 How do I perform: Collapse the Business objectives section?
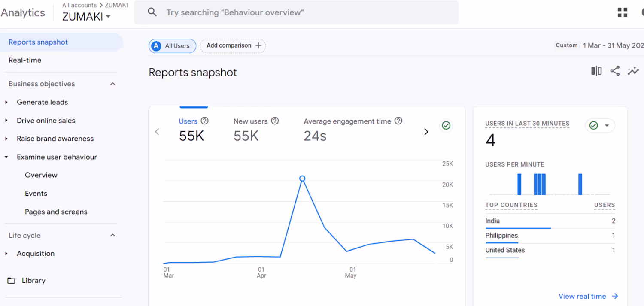point(112,84)
